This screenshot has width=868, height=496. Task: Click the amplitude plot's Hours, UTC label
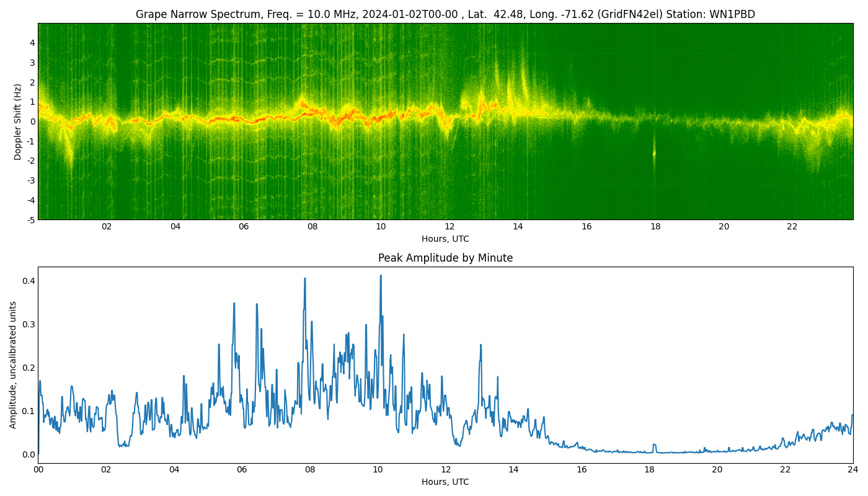click(445, 482)
